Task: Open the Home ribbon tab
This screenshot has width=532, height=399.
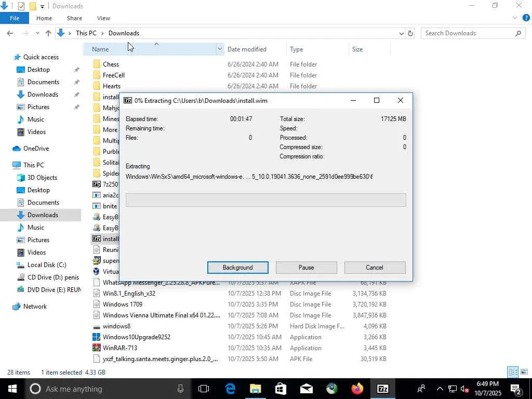Action: [44, 18]
